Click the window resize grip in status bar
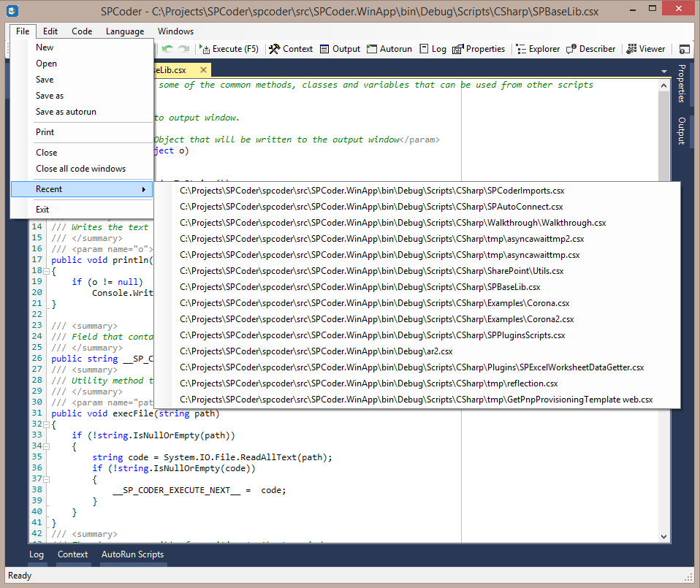This screenshot has height=588, width=700. click(x=689, y=577)
